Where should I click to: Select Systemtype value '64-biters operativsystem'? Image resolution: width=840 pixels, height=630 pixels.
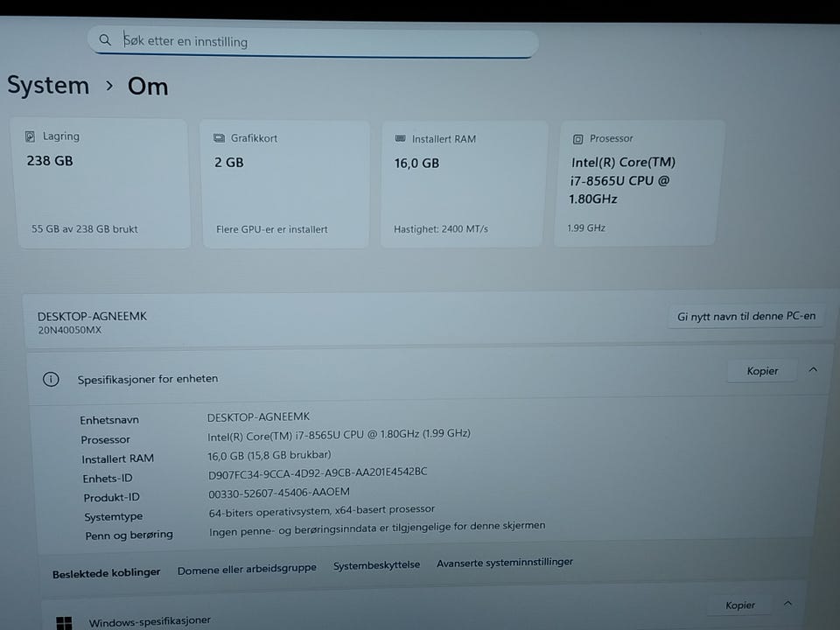[321, 510]
